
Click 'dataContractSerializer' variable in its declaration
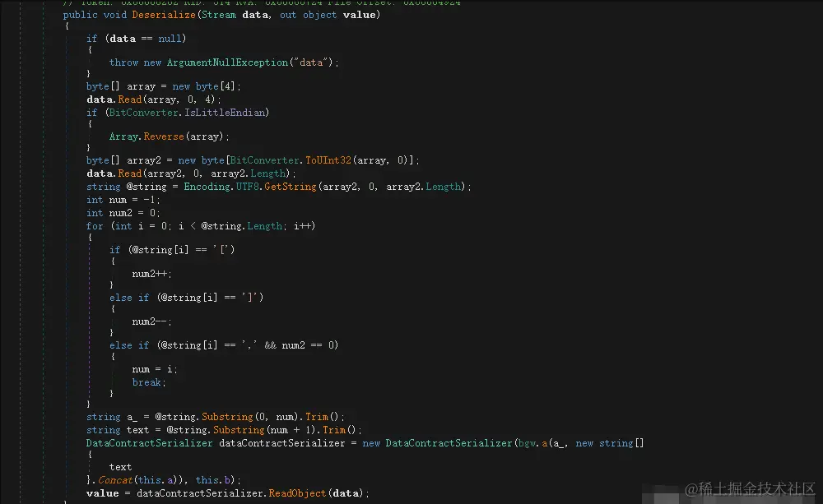tap(281, 443)
